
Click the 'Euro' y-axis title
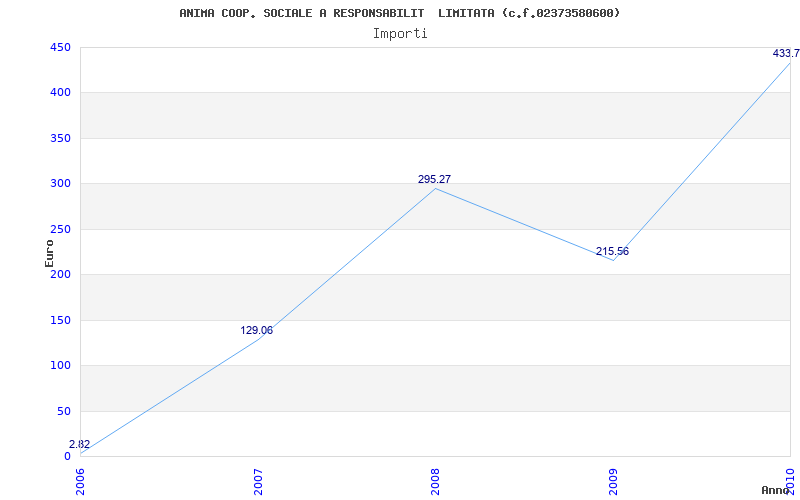coord(49,253)
